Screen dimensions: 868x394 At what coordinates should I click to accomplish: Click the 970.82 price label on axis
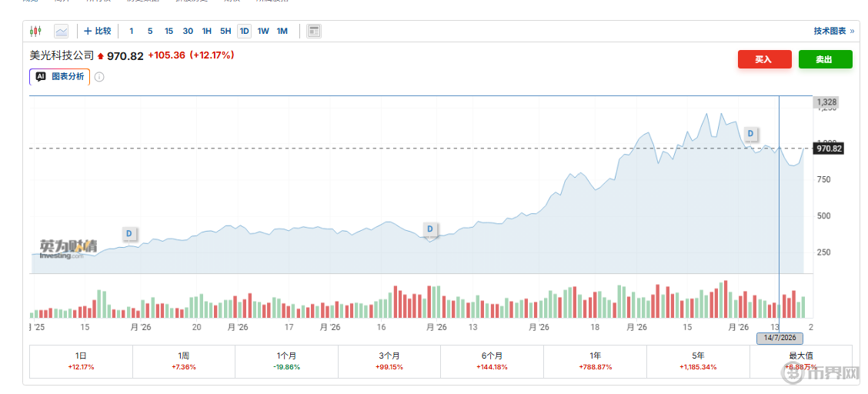pos(828,149)
